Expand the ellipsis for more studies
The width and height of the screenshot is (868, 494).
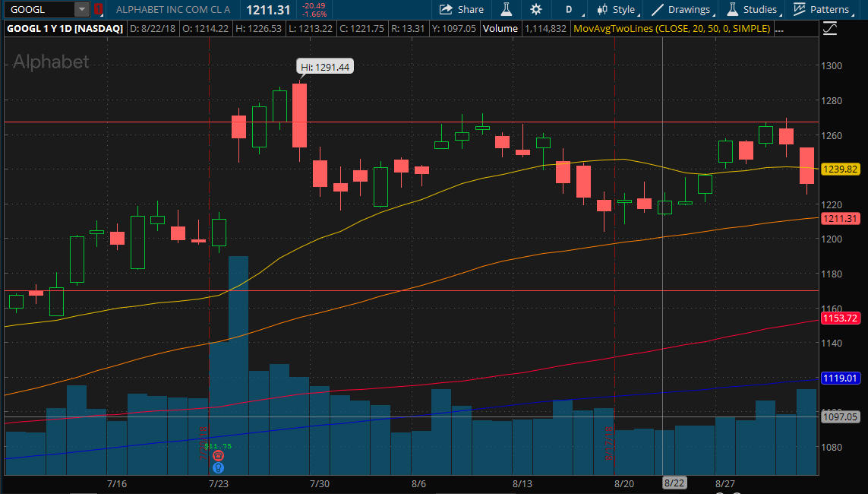[x=779, y=29]
